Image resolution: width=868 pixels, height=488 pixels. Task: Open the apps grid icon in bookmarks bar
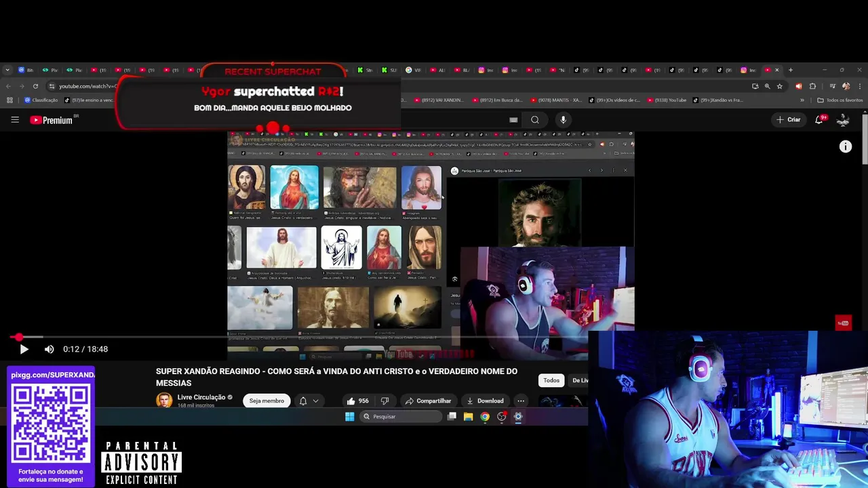[9, 100]
